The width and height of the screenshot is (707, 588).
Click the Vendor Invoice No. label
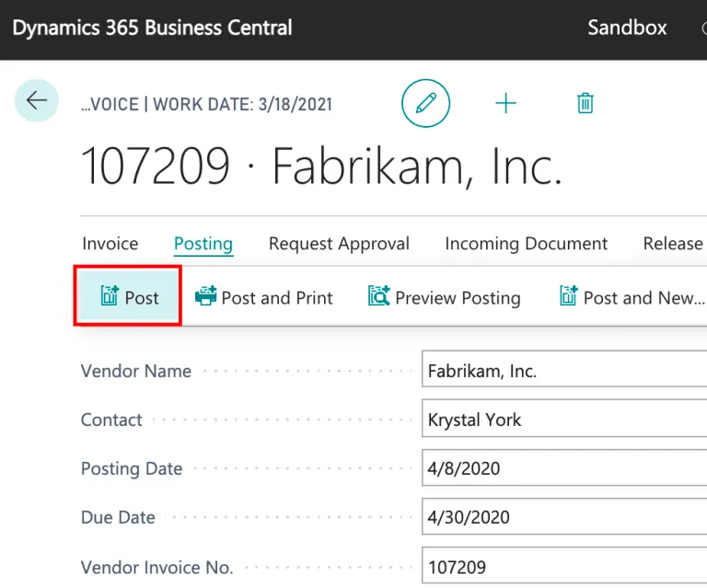pos(156,567)
